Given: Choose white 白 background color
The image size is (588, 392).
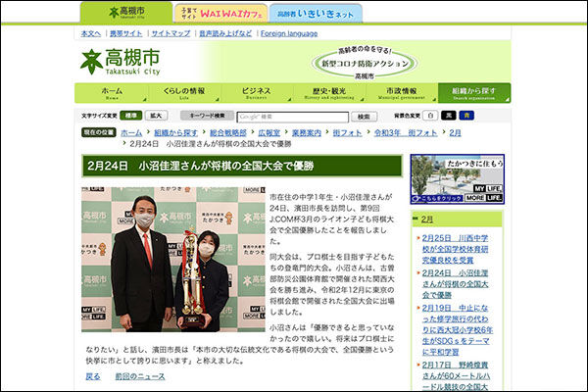Looking at the screenshot, I should tap(430, 116).
